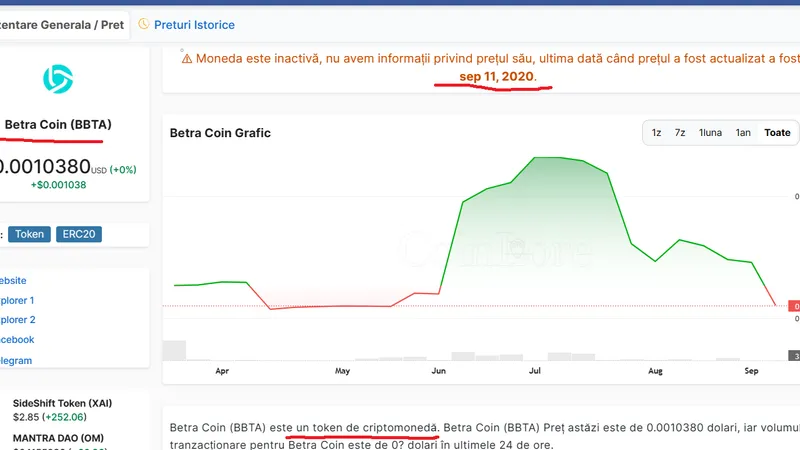Click the sep 11, 2020 date text
This screenshot has width=800, height=450.
click(496, 77)
